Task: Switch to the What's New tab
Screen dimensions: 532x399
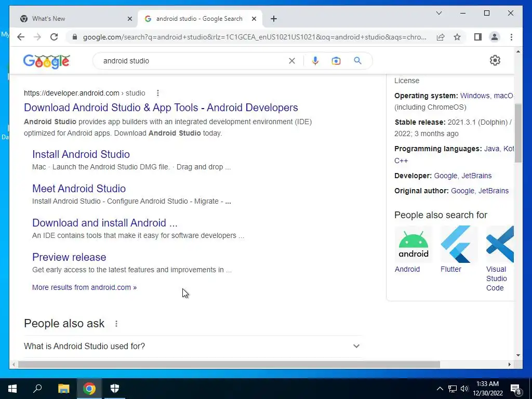Action: click(x=76, y=19)
